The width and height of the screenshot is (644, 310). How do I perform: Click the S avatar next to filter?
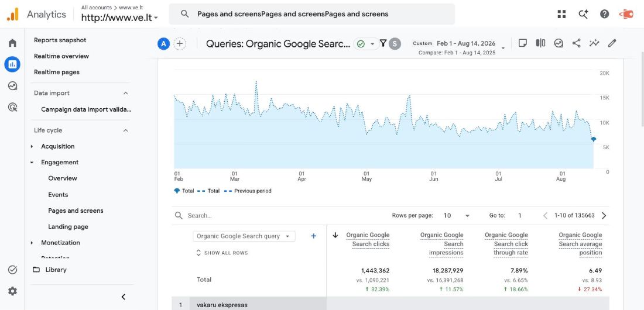pos(395,43)
